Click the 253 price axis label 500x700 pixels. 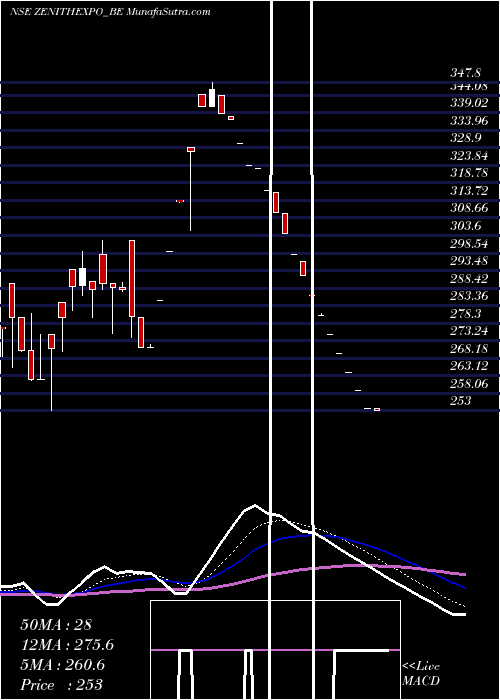(x=461, y=401)
